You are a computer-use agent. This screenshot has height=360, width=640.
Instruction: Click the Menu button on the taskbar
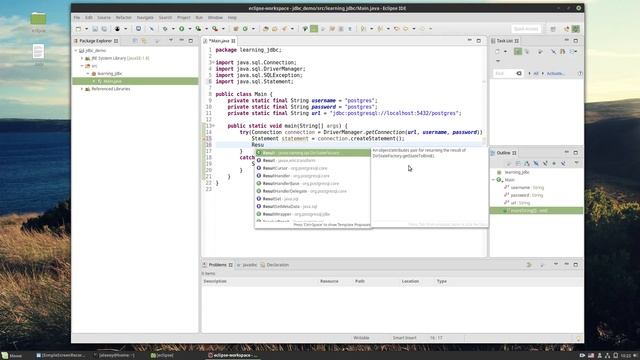click(x=11, y=356)
